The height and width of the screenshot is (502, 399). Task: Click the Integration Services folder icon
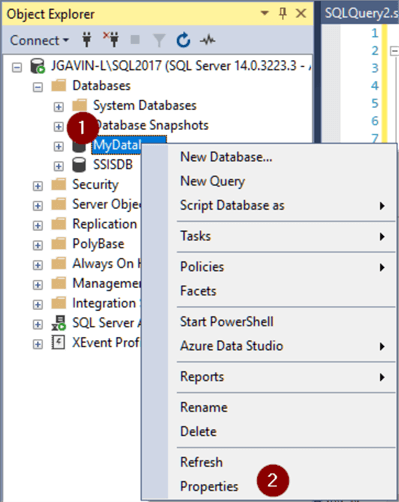tap(59, 303)
